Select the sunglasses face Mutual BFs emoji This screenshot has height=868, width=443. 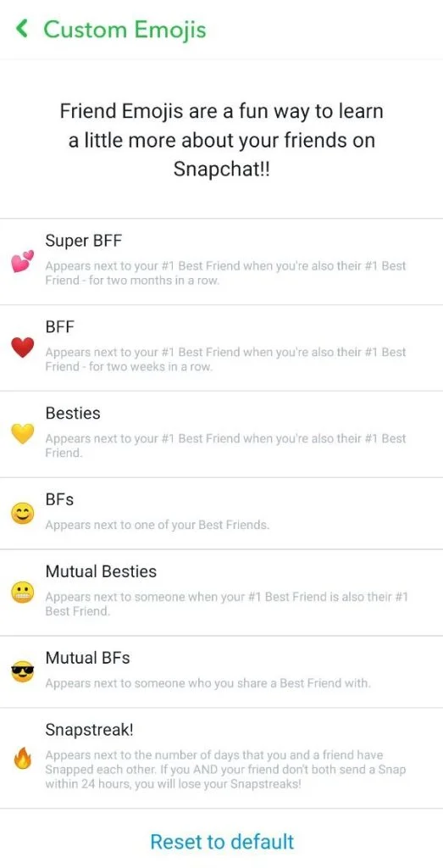point(23,672)
